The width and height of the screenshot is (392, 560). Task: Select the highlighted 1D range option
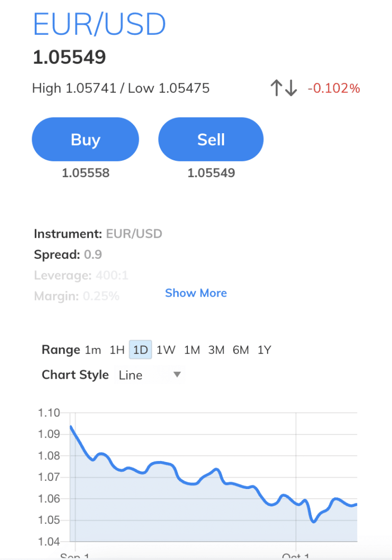pyautogui.click(x=140, y=350)
